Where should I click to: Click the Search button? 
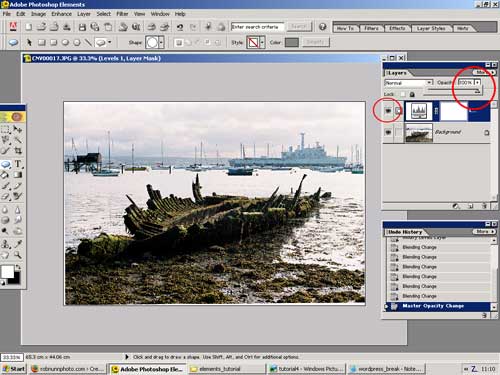299,26
